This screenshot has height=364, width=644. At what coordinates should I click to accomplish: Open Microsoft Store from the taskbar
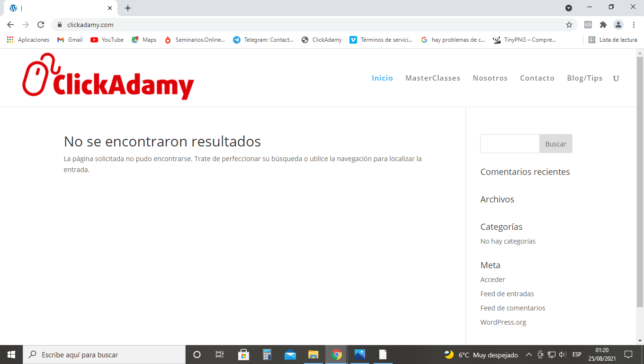click(243, 355)
